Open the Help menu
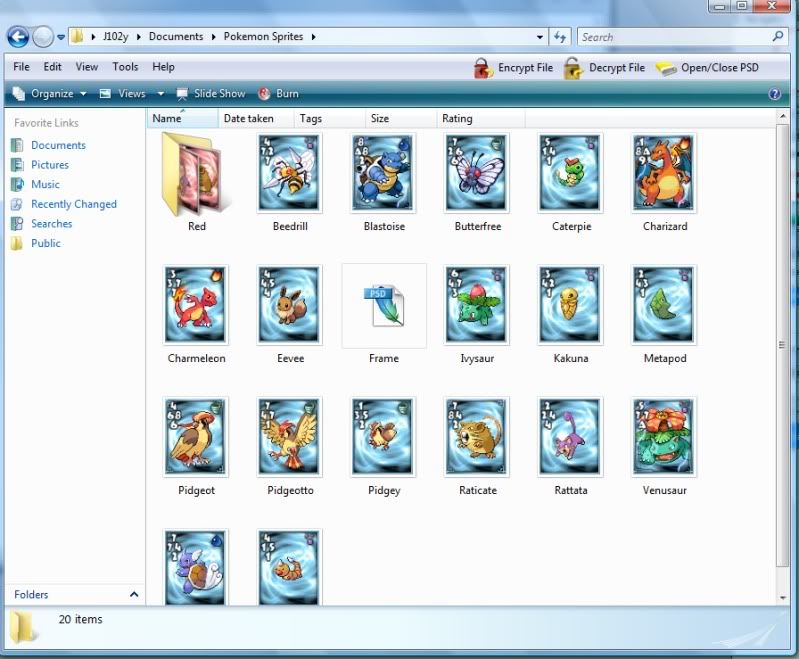Screen dimensions: 799x659 click(x=163, y=67)
